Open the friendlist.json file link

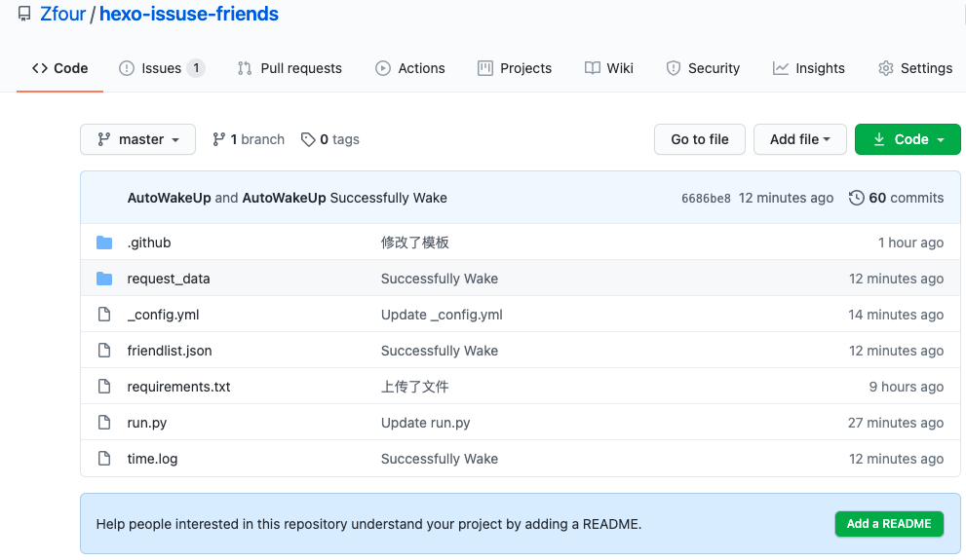(x=170, y=351)
